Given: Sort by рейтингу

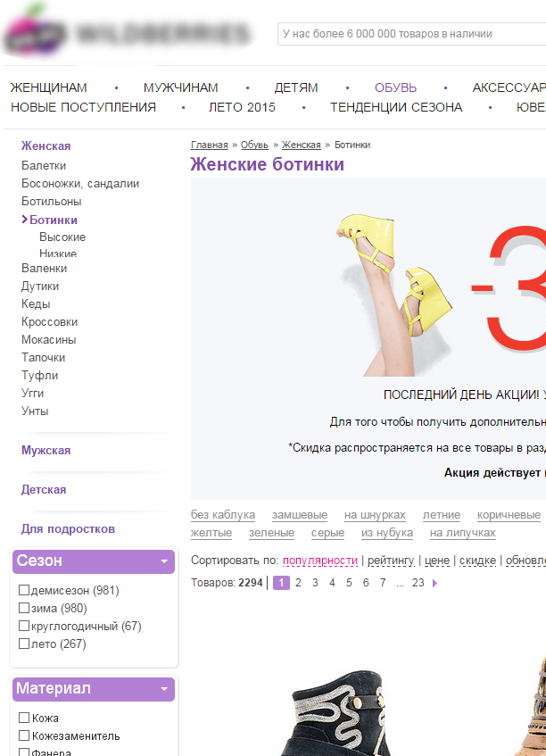Looking at the screenshot, I should pos(391,561).
